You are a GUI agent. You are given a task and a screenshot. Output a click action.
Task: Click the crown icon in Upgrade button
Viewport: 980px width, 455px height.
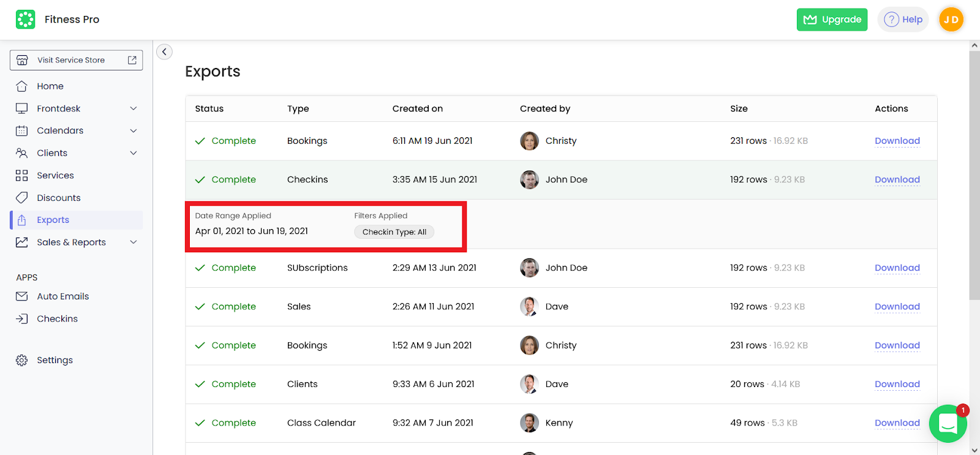tap(810, 20)
